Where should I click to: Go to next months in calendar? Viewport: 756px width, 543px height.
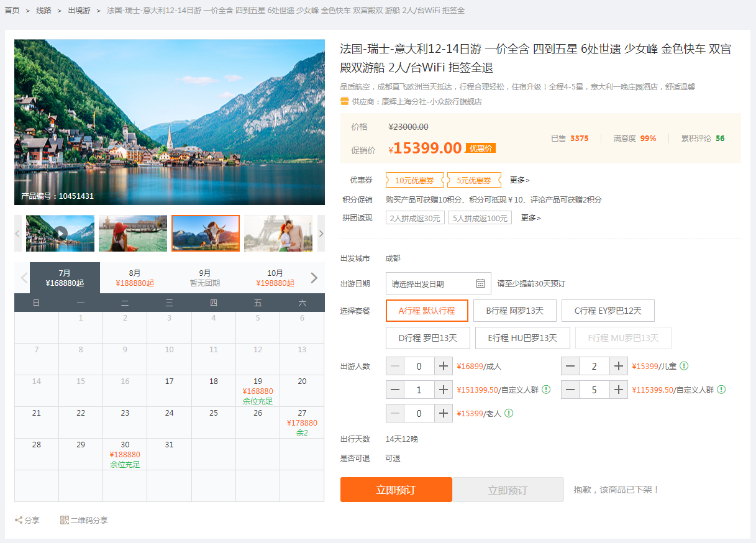tap(314, 278)
